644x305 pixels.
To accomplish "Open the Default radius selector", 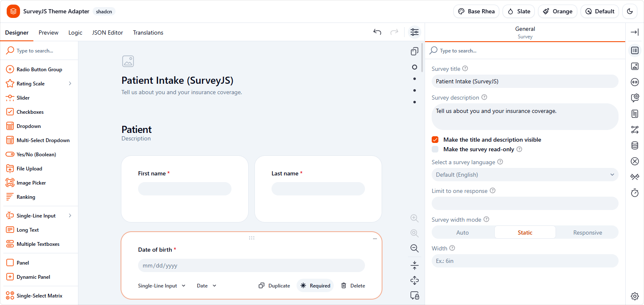I will click(x=600, y=11).
